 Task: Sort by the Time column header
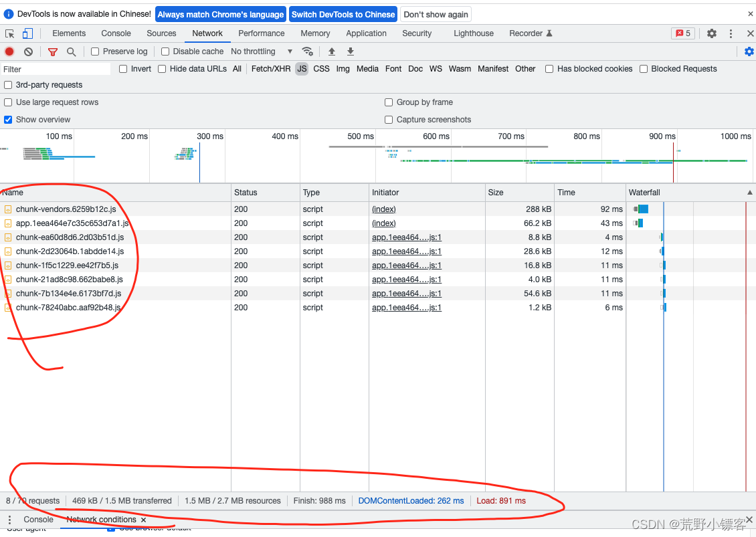(589, 193)
